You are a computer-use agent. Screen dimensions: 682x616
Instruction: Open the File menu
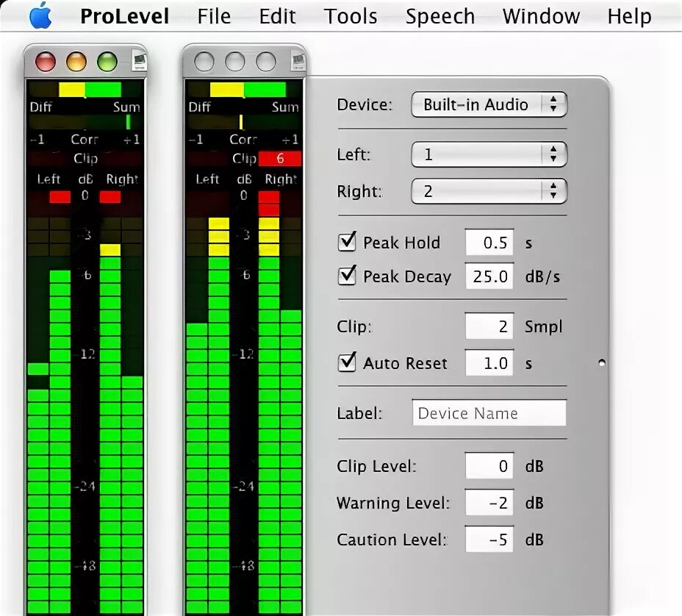pyautogui.click(x=214, y=16)
